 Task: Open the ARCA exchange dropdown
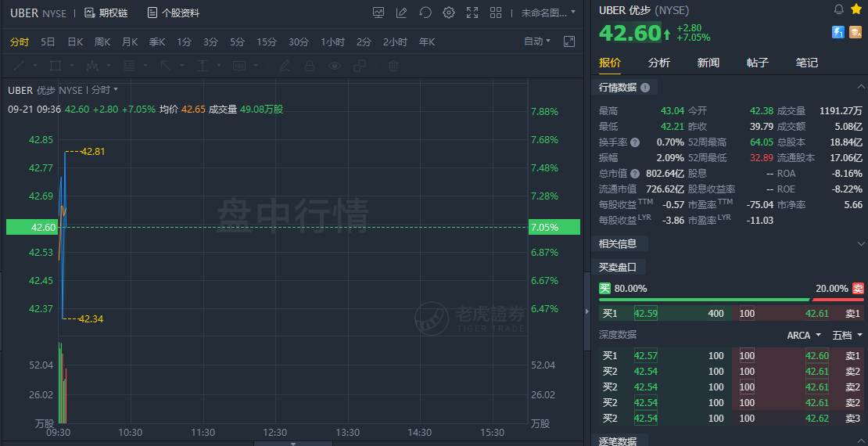tap(805, 335)
